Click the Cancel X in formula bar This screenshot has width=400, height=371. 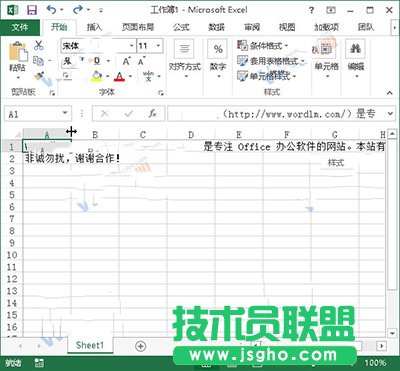coord(104,114)
